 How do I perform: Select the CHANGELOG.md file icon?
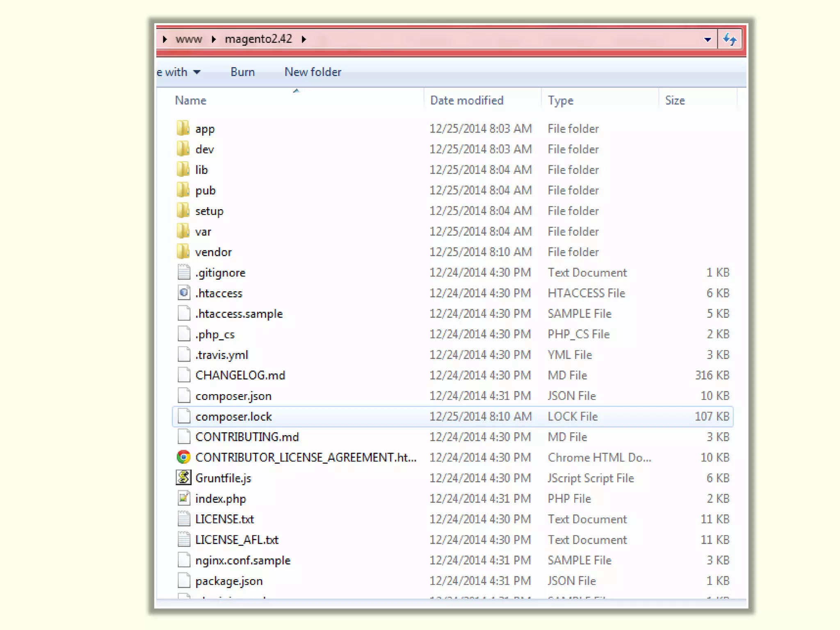tap(184, 375)
